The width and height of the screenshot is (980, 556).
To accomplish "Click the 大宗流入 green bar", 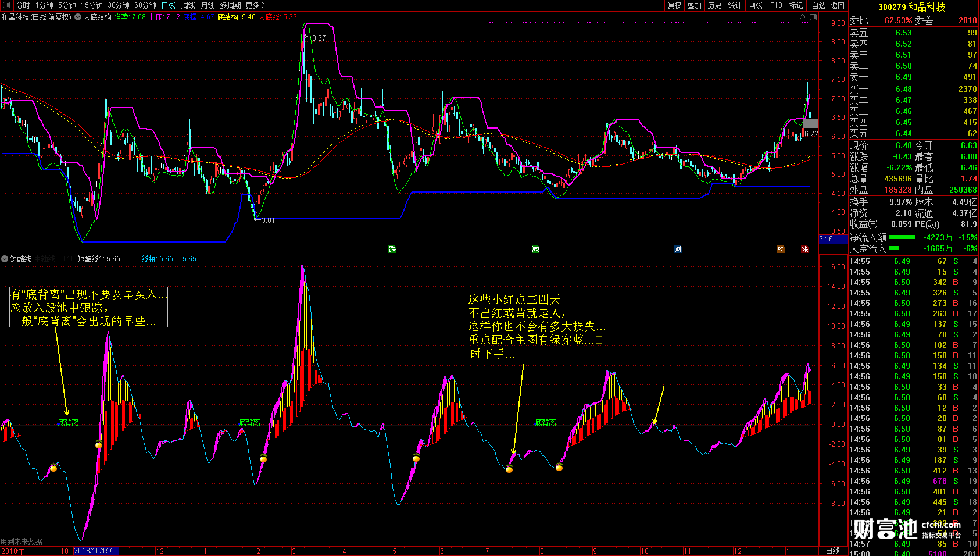I will (894, 248).
